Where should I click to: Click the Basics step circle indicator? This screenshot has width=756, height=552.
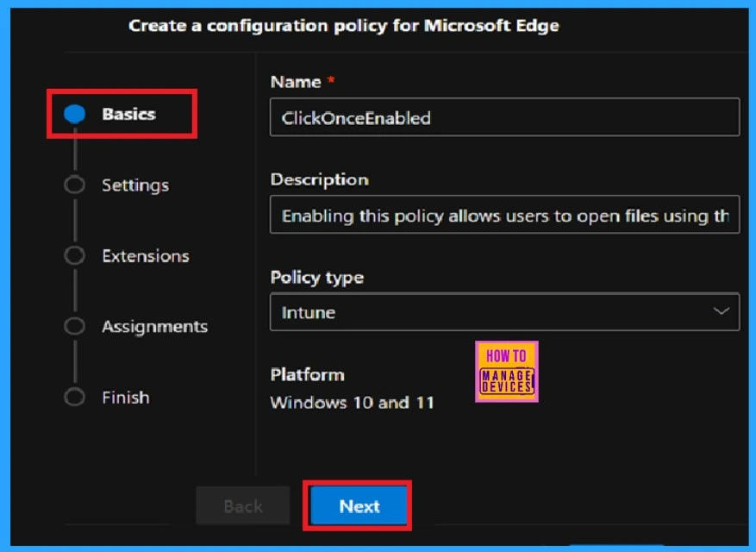coord(75,114)
